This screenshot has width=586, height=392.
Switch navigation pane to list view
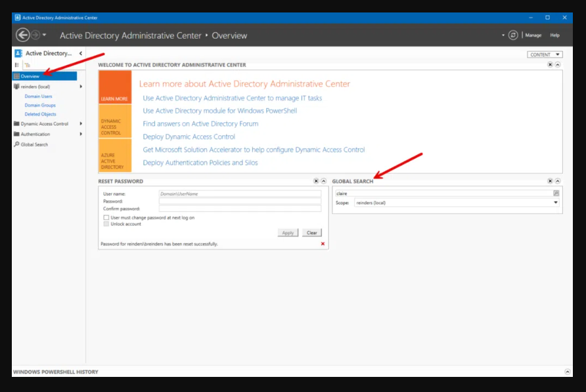pos(17,65)
